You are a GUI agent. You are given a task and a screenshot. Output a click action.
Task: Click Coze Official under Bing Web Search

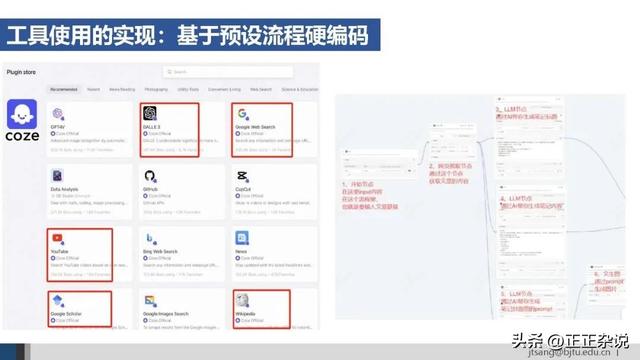point(158,258)
